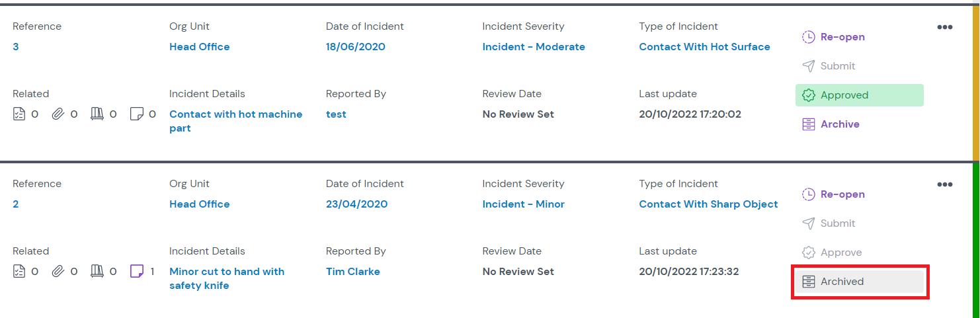Click the documents library icon for incident 2
Viewport: 980px width, 318px height.
coord(97,272)
